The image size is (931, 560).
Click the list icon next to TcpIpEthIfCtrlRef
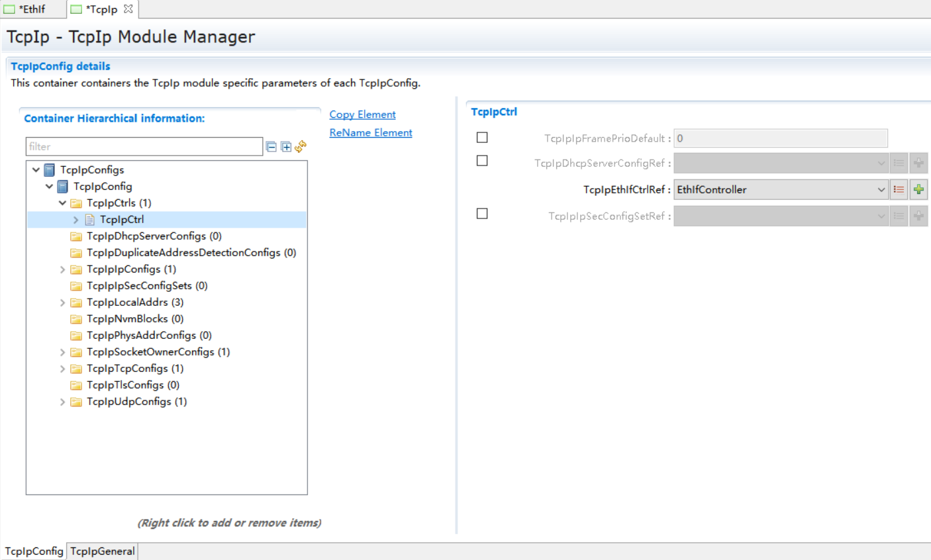899,189
